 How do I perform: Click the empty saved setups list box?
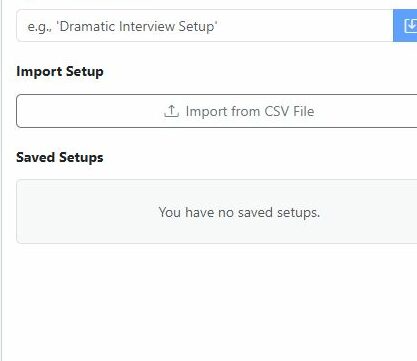(x=217, y=211)
